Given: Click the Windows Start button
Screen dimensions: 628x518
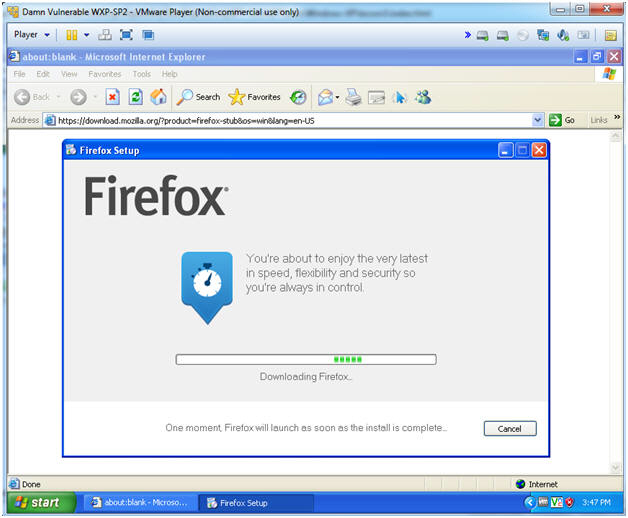Looking at the screenshot, I should tap(41, 502).
